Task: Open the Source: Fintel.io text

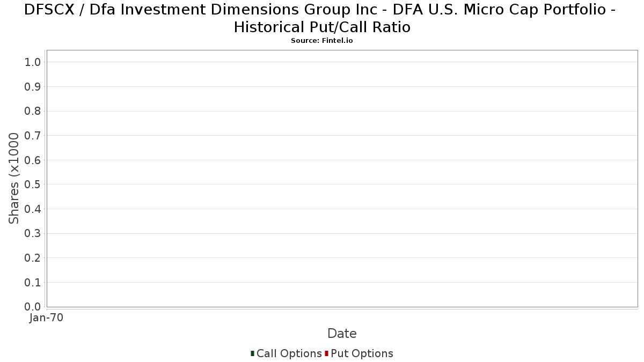Action: [322, 41]
